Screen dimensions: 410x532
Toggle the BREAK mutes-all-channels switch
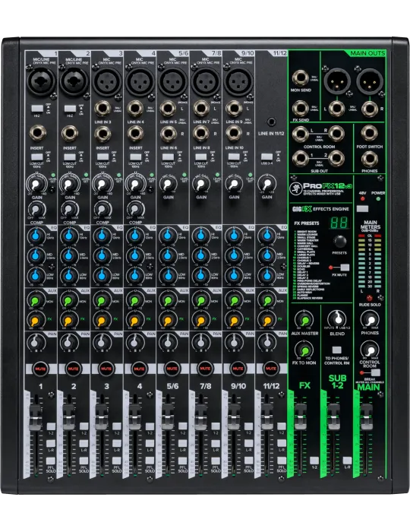[375, 372]
